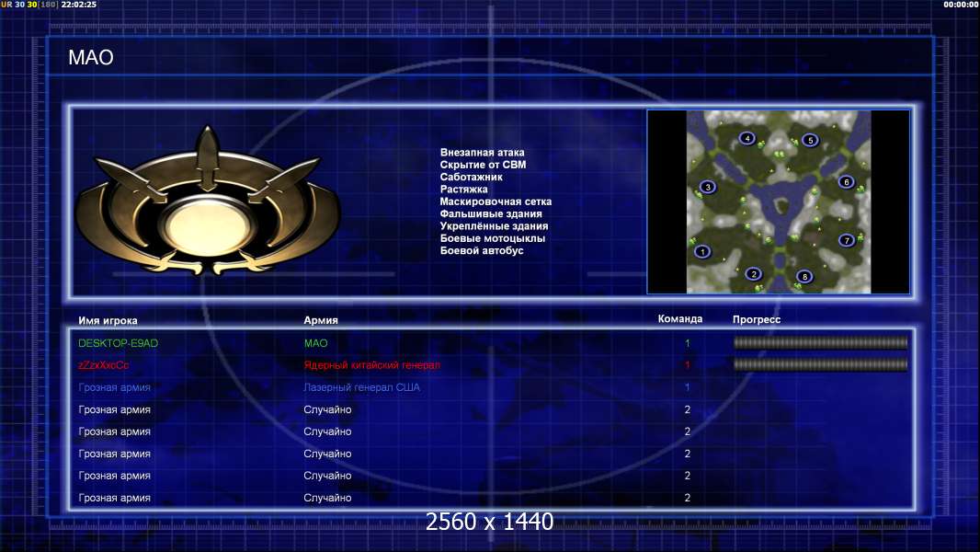
Task: Click green army name MAO in player list
Action: coord(315,343)
